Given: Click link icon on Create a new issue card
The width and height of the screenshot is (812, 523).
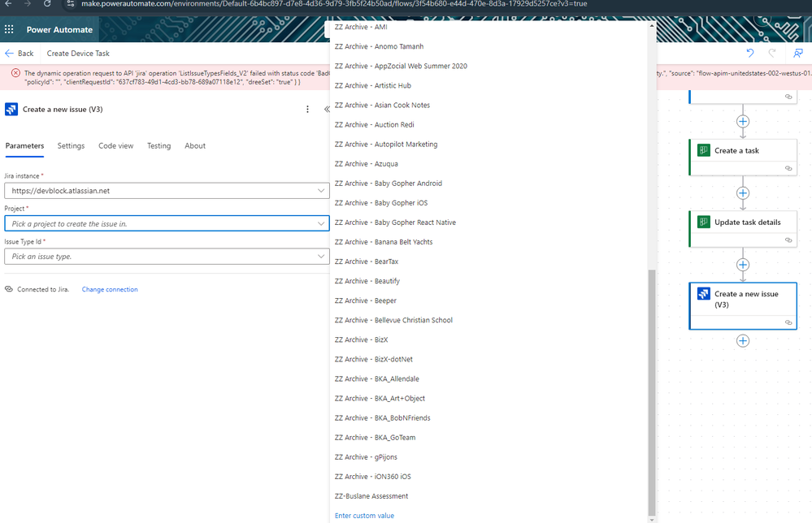Looking at the screenshot, I should 788,322.
